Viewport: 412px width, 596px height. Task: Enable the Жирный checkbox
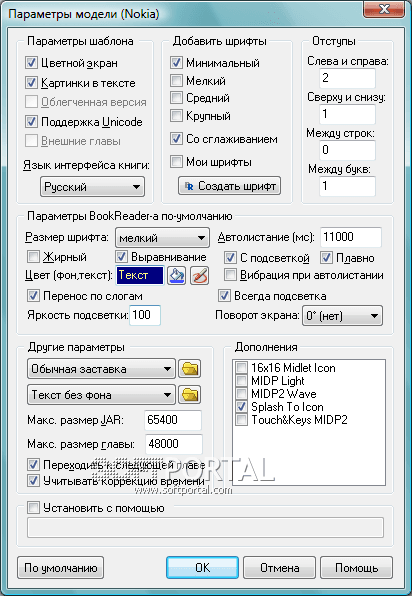pyautogui.click(x=33, y=257)
